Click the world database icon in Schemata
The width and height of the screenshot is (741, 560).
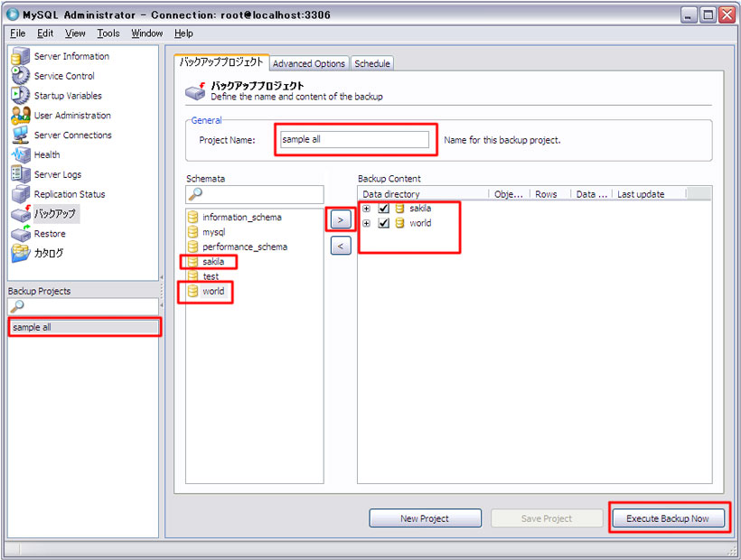(192, 291)
